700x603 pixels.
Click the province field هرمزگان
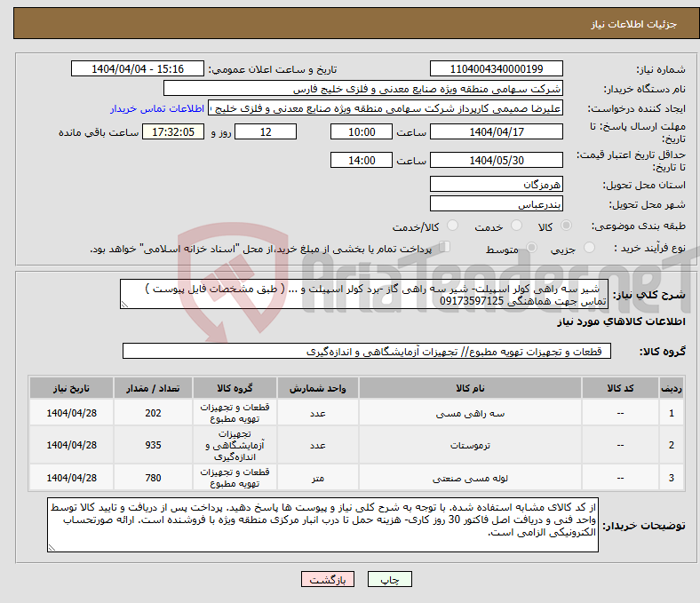(496, 184)
